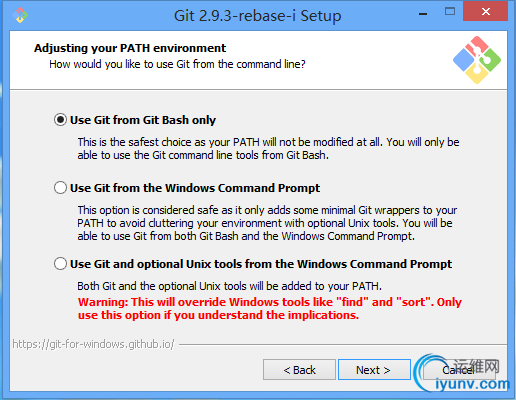Click the 'Use Git from Git Bash only' label
Viewport: 516px width, 400px height.
tap(143, 120)
